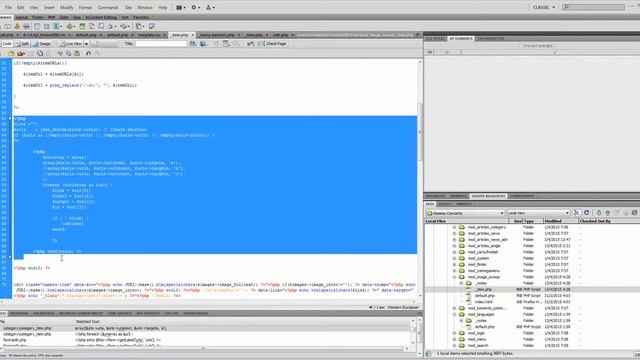640x360 pixels.
Task: Click the Horizontal Rule insert icon
Action: coord(27,26)
